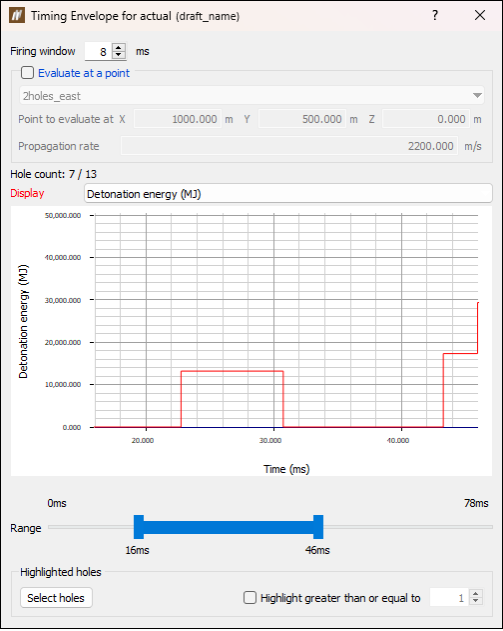This screenshot has width=503, height=631.
Task: Increase firing window with up arrow
Action: (118, 47)
